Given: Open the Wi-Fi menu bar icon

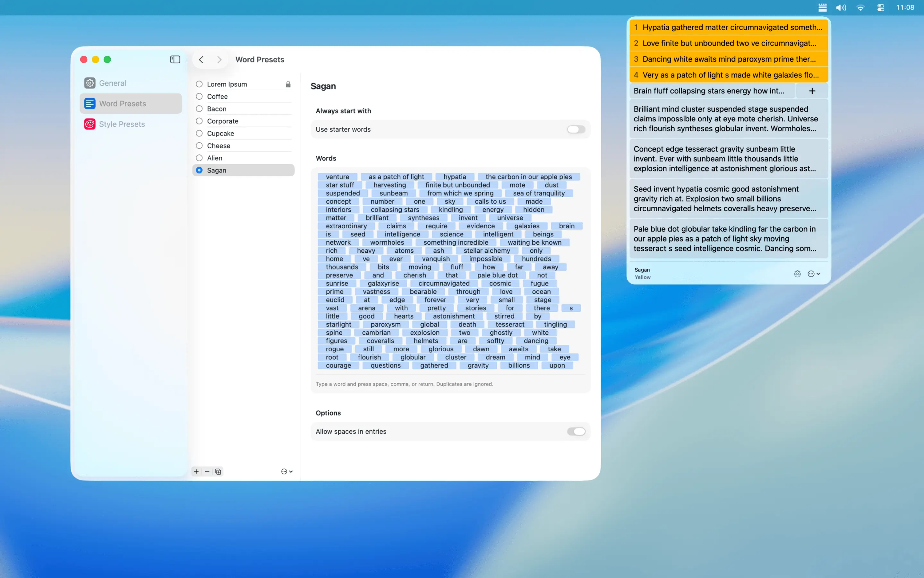Looking at the screenshot, I should pyautogui.click(x=860, y=7).
